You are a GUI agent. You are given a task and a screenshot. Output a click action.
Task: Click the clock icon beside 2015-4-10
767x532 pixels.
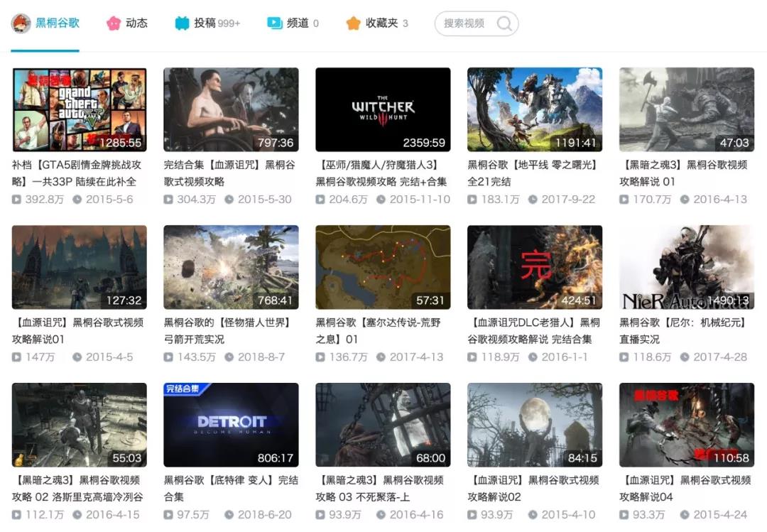pos(533,514)
